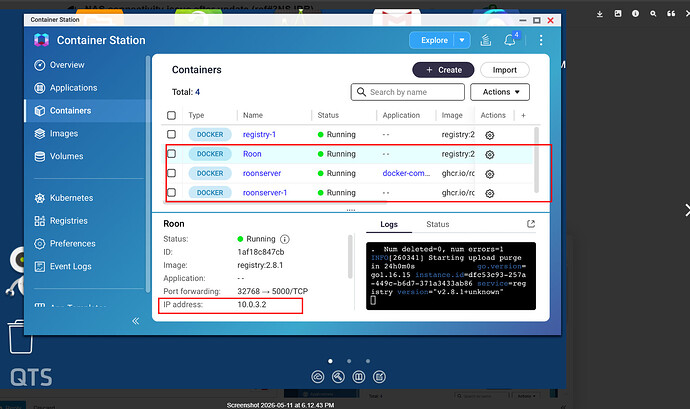Click the status info icon beside Running
Image resolution: width=690 pixels, height=409 pixels.
pos(285,239)
